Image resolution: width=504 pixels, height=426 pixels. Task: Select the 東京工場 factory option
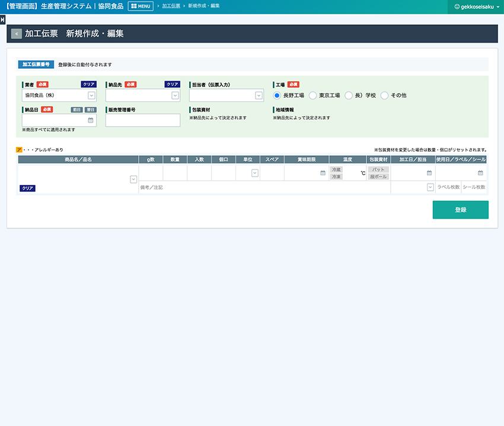[x=313, y=95]
